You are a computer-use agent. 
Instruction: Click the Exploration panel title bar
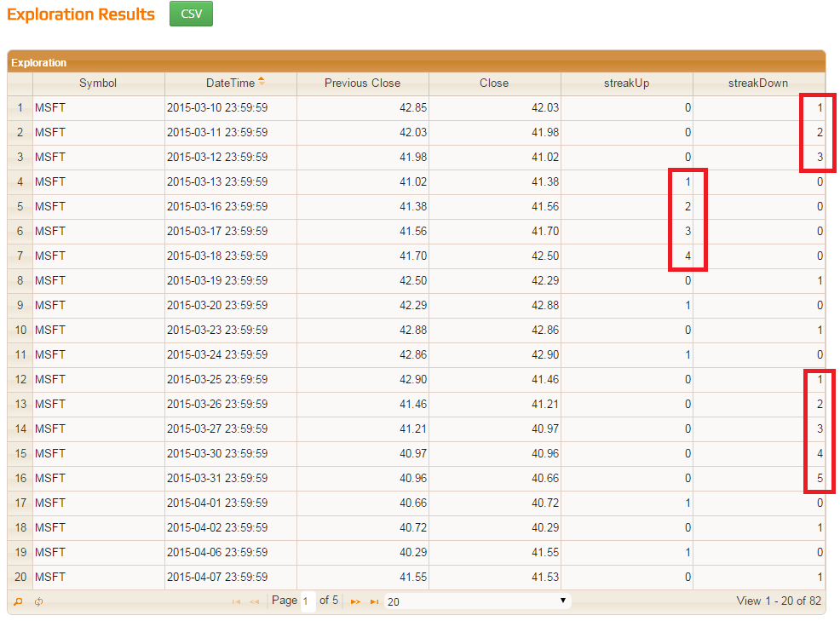417,62
